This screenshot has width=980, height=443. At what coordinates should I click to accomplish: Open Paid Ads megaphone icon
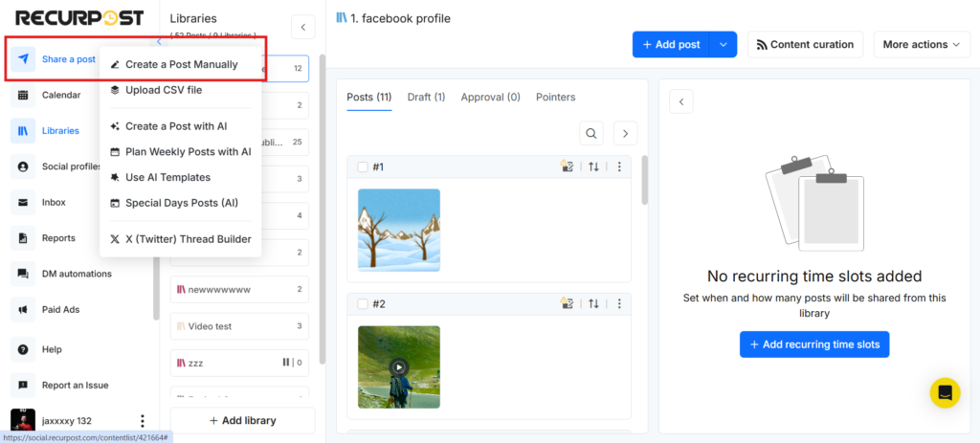tap(23, 309)
